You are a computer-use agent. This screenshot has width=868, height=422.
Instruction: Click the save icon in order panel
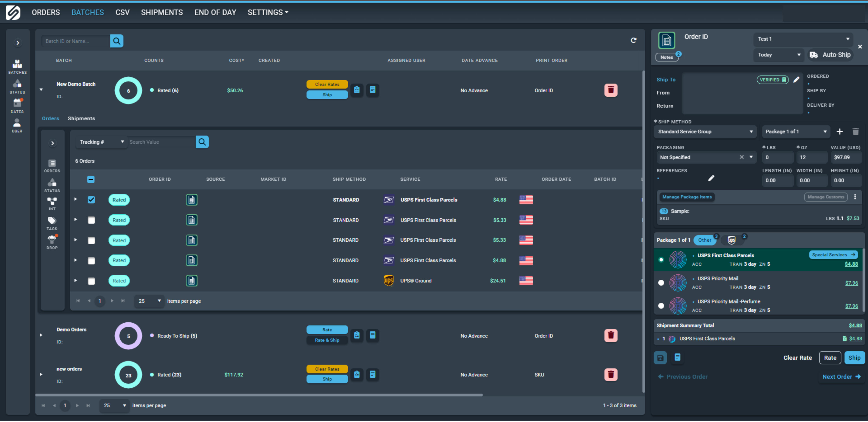coord(660,358)
